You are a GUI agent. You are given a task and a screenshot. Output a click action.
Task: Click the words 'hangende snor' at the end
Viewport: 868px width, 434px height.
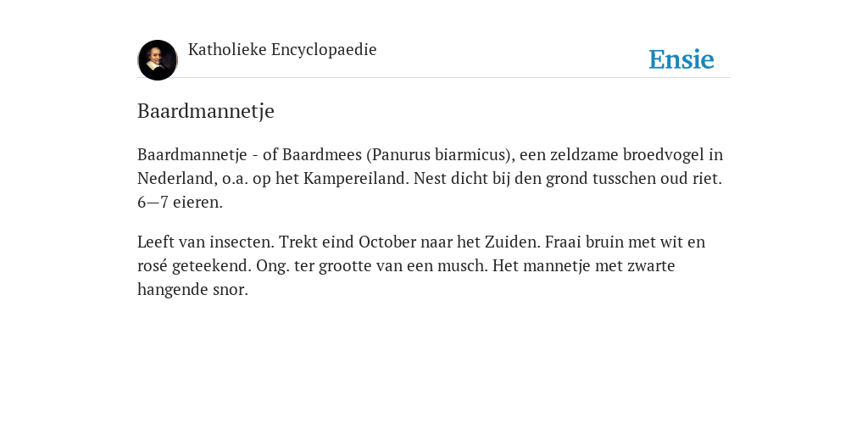click(192, 290)
